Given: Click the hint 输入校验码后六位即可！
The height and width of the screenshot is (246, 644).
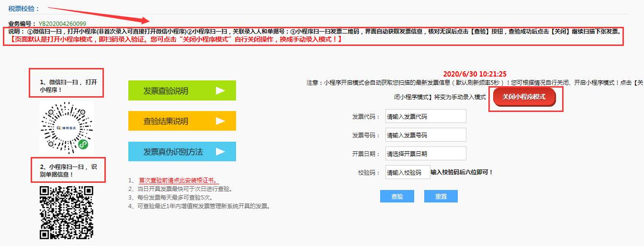Looking at the screenshot, I should (x=462, y=172).
